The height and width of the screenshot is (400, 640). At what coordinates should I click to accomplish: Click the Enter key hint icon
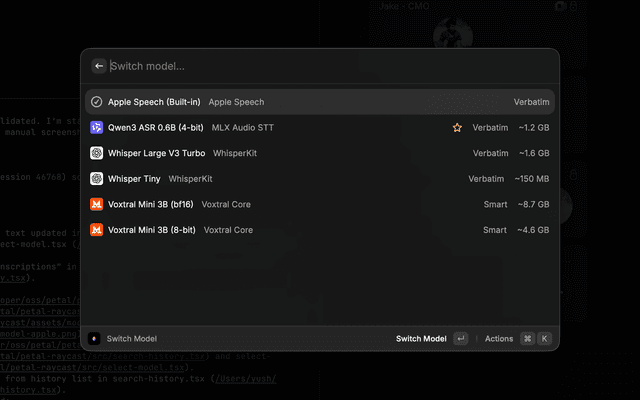click(460, 339)
